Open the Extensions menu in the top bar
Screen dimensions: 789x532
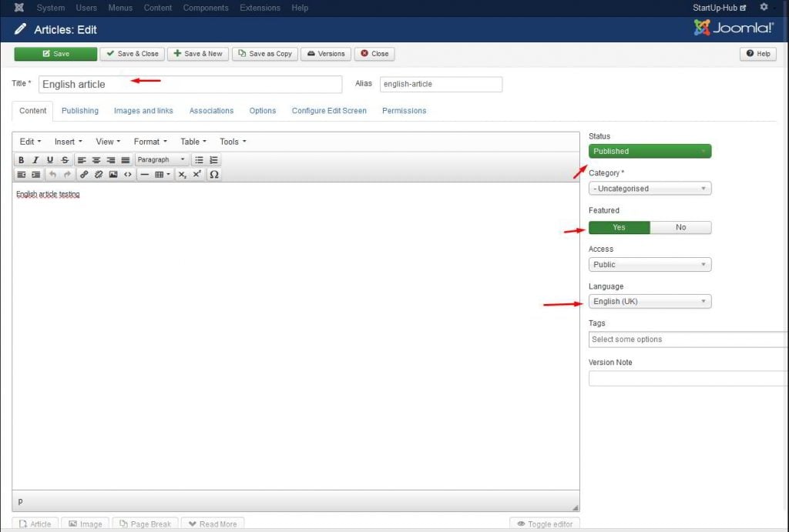pos(260,8)
